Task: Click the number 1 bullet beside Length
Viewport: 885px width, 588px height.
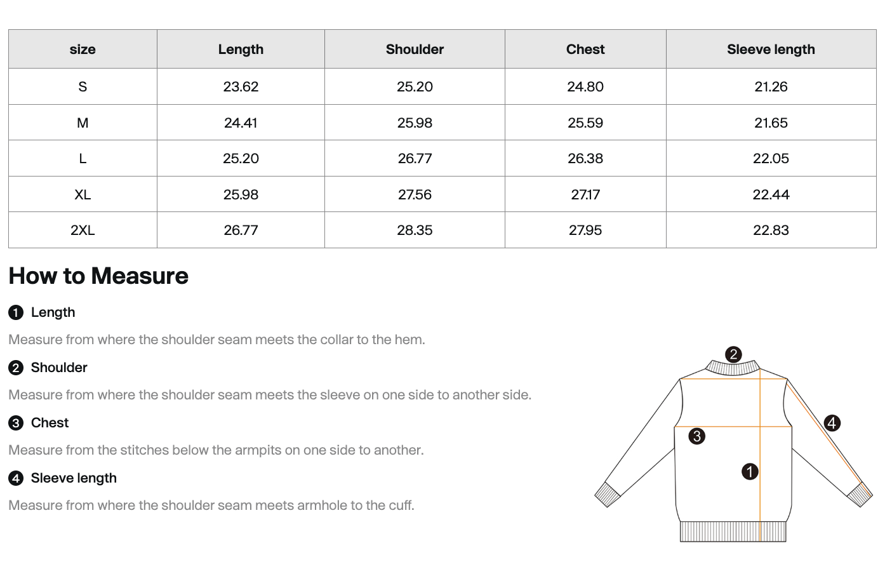Action: point(16,312)
